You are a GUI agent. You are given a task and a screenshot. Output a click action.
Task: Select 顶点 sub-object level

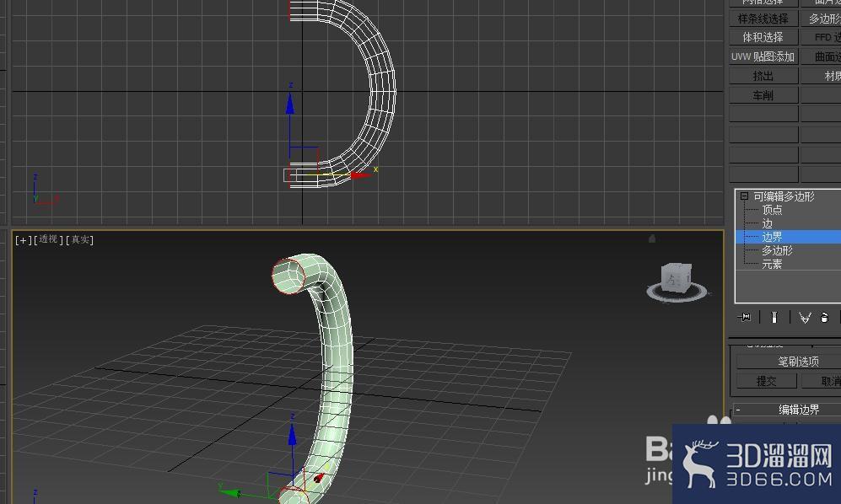point(772,210)
